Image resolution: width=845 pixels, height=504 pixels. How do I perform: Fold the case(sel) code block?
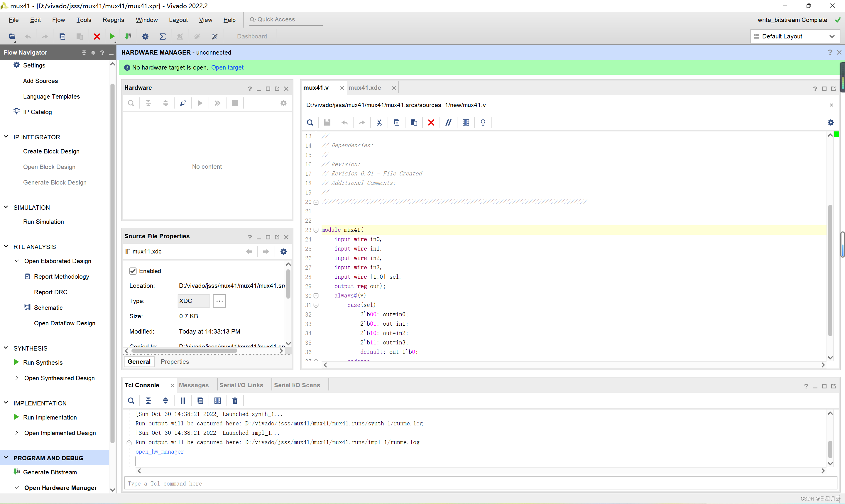coord(316,305)
